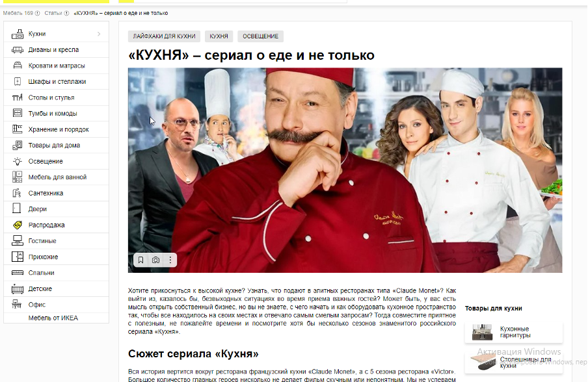
Task: Click the table icon for Столы и стулья
Action: point(18,97)
